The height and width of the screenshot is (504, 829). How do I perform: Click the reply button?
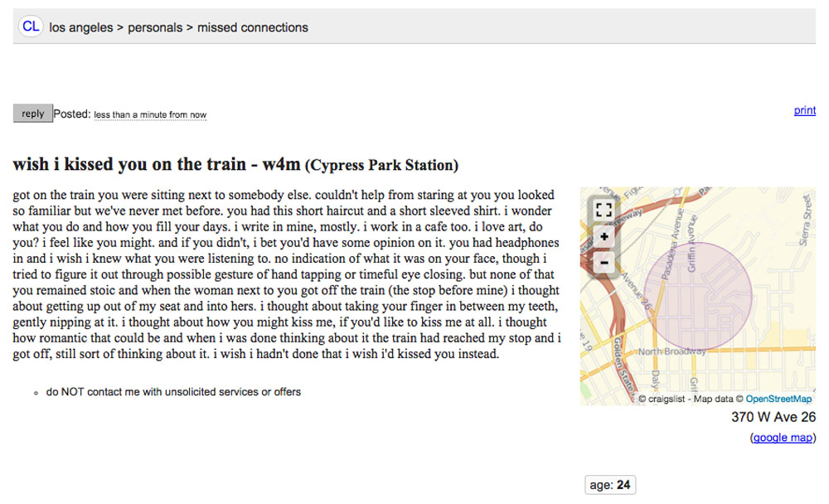point(33,114)
